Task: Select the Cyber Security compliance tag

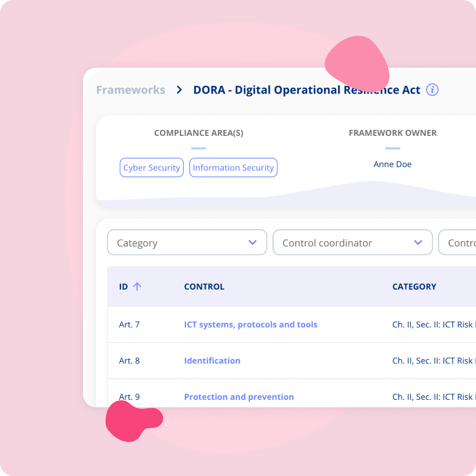Action: 152,168
